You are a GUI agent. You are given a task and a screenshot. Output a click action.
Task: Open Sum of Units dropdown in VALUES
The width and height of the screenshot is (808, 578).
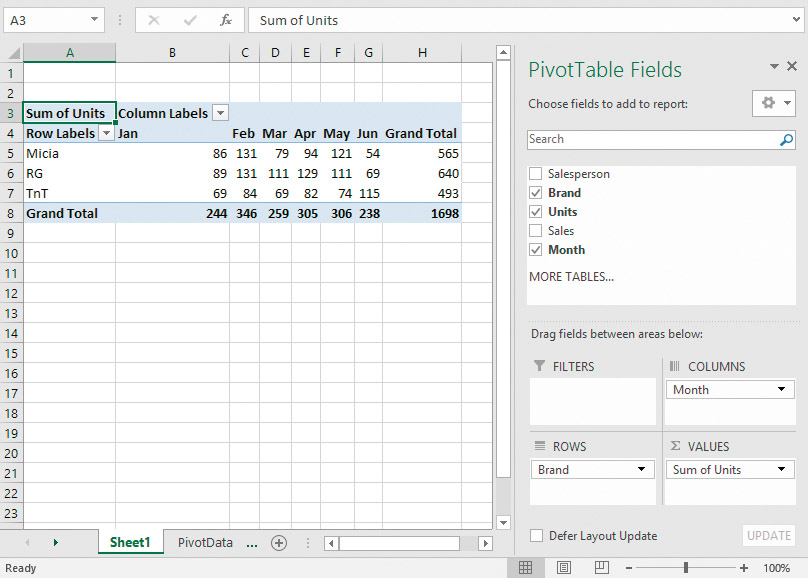[x=781, y=469]
